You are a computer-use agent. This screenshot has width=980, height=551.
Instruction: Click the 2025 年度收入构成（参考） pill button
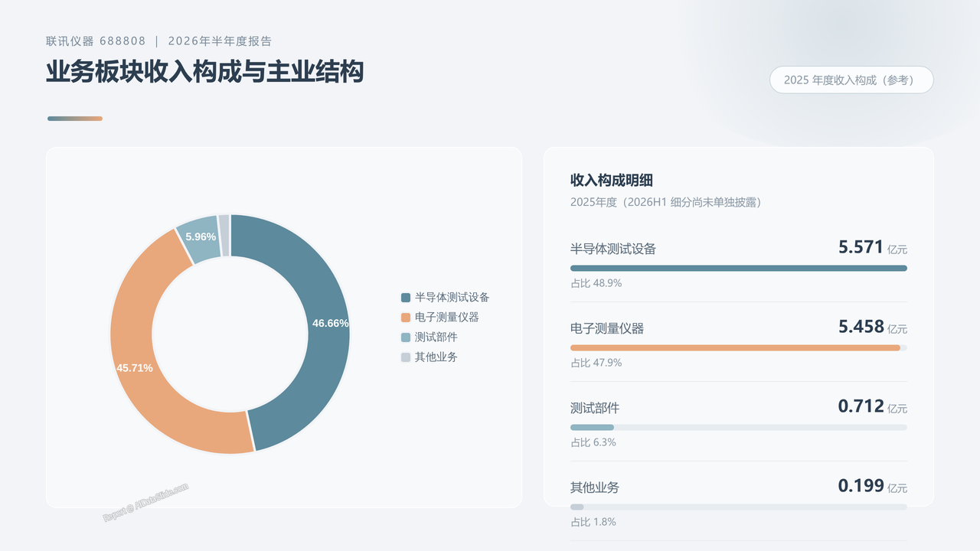[x=851, y=80]
